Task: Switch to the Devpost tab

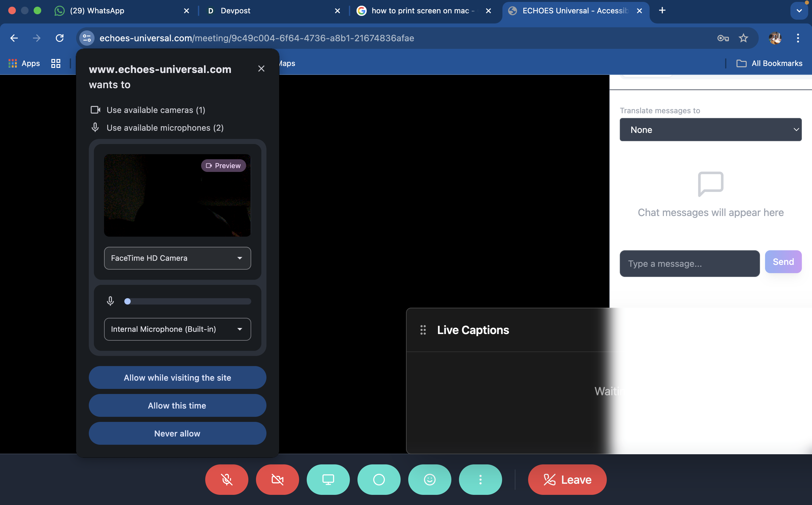Action: point(235,11)
